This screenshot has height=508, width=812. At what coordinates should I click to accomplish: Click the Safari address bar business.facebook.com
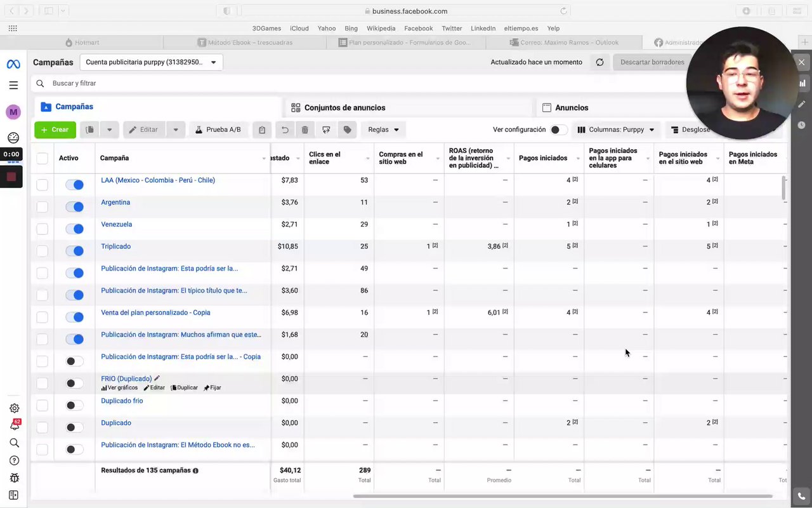[x=406, y=11]
